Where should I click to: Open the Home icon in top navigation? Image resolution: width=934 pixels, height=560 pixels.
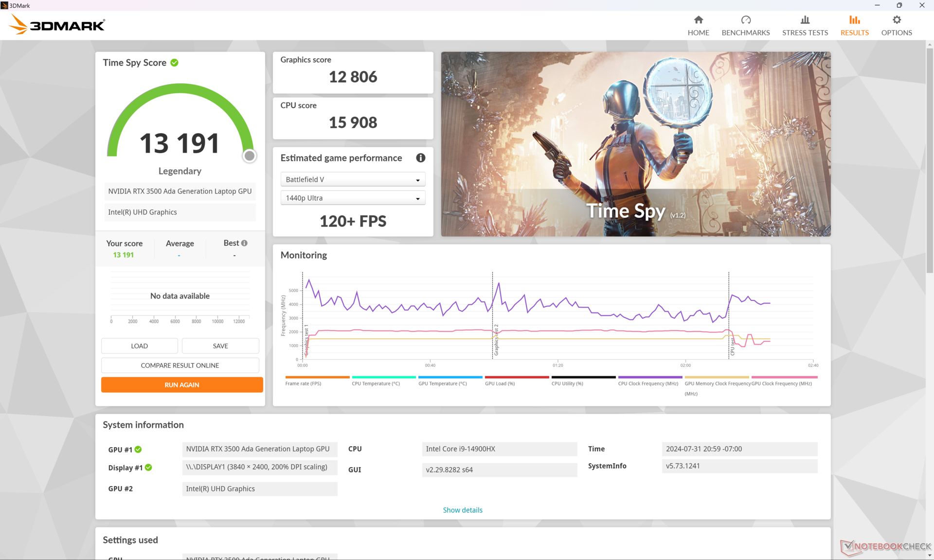698,20
